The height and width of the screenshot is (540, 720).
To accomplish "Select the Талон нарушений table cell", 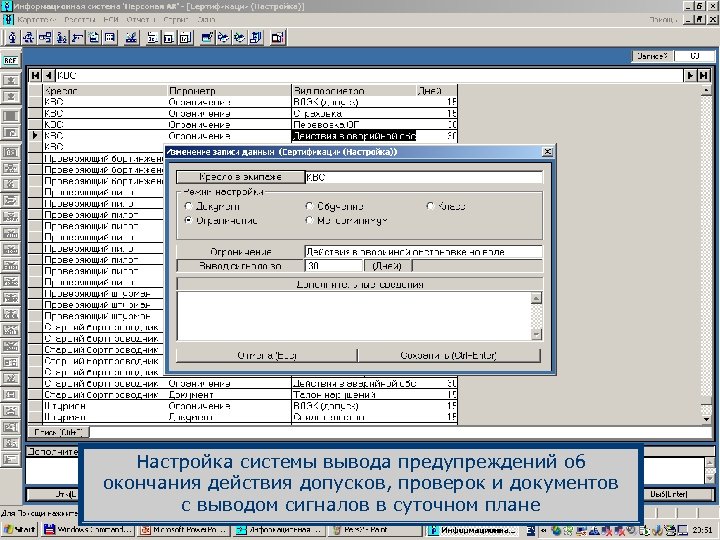I will (354, 394).
